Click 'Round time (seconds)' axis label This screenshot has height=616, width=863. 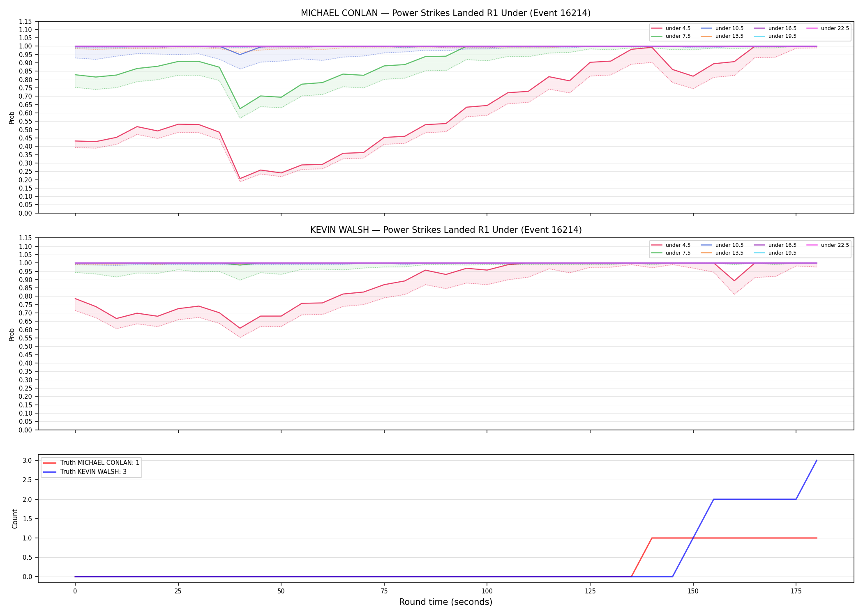click(x=445, y=602)
